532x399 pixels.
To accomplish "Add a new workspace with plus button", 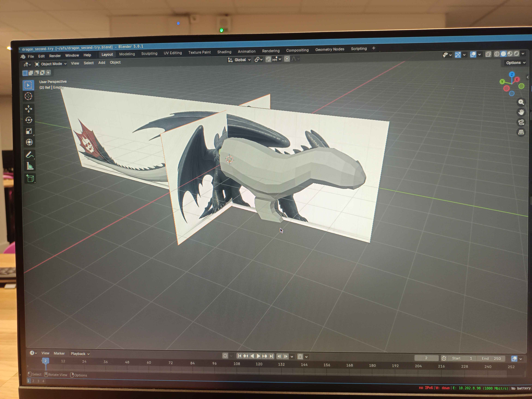I will 373,48.
